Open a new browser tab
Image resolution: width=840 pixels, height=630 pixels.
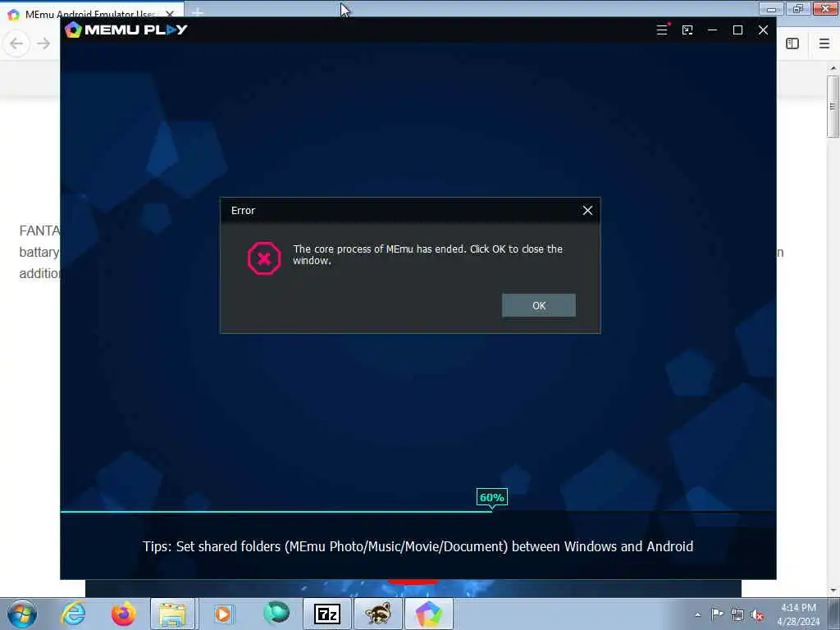[197, 12]
